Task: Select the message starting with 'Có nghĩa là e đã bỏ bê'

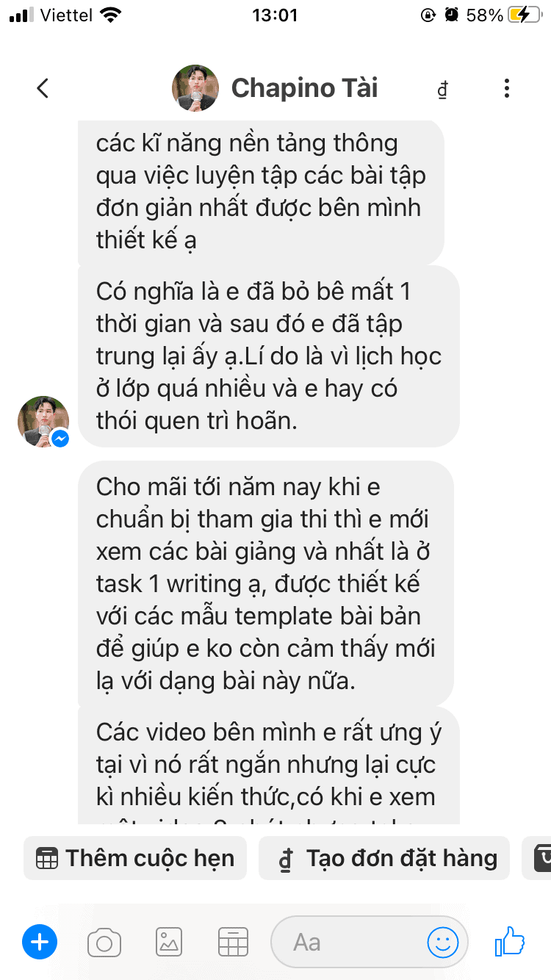Action: point(269,356)
